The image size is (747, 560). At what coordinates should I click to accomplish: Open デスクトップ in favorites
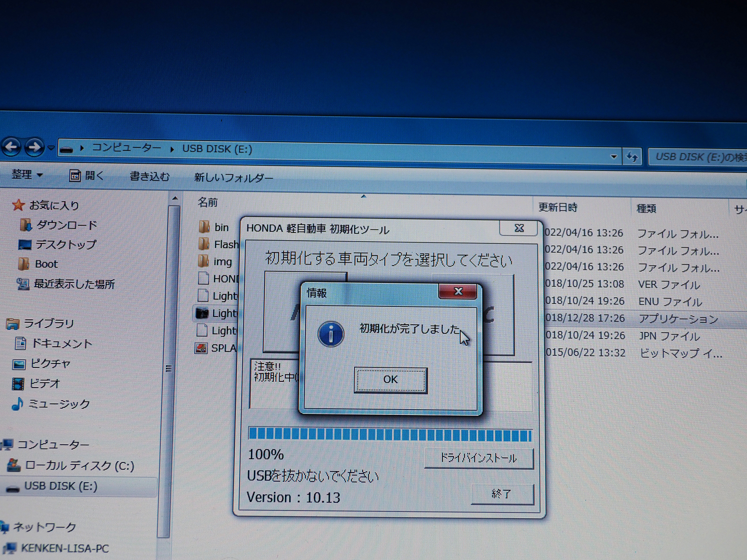66,244
